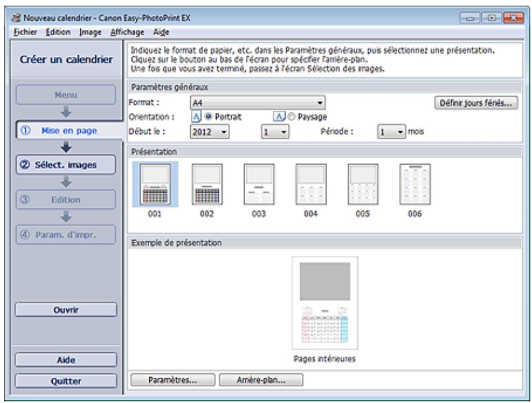Click the Aide button in sidebar
The width and height of the screenshot is (532, 403).
click(66, 360)
